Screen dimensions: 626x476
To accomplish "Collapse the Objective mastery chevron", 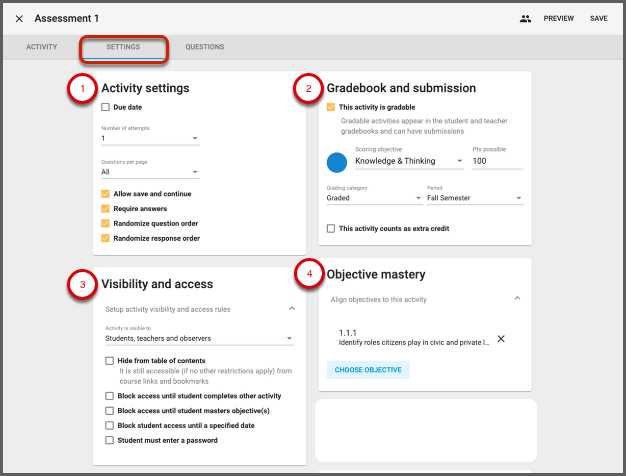I will [517, 299].
